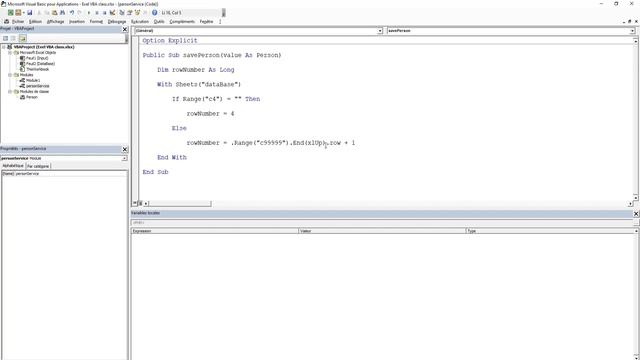Click the Copy toolbar icon
The height and width of the screenshot is (360, 640).
[x=47, y=13]
